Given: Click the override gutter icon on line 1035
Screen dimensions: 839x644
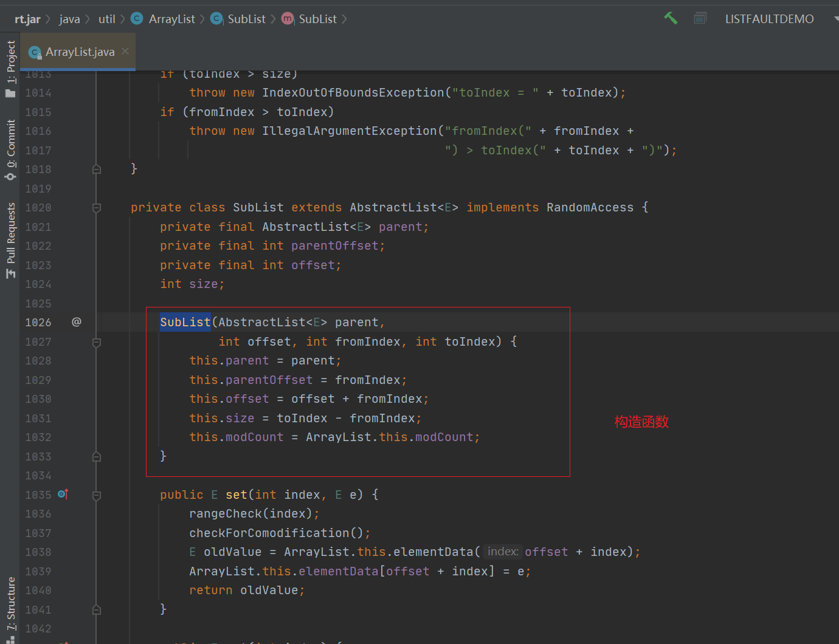Looking at the screenshot, I should (63, 495).
